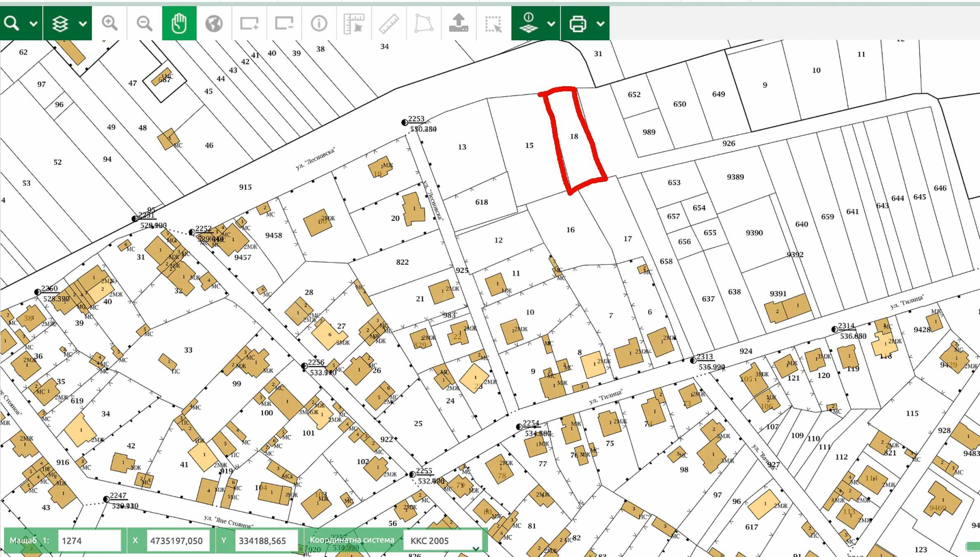Click the Y coordinate field 334188,565

(x=266, y=540)
